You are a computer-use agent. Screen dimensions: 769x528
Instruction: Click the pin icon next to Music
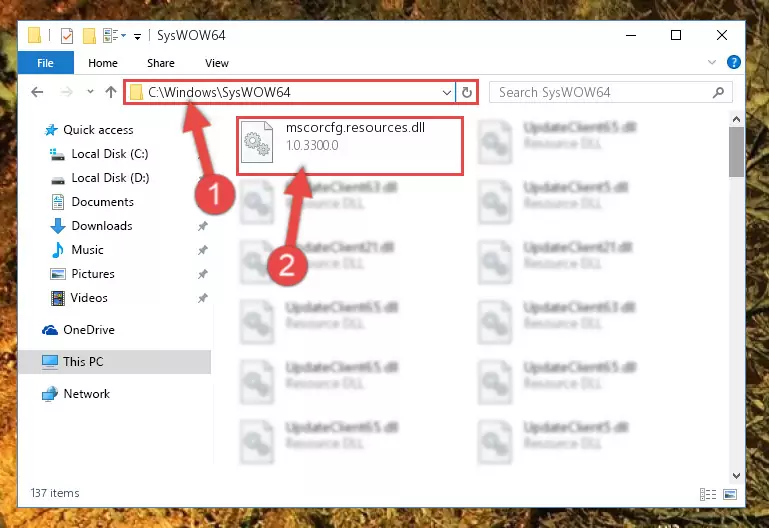click(203, 250)
